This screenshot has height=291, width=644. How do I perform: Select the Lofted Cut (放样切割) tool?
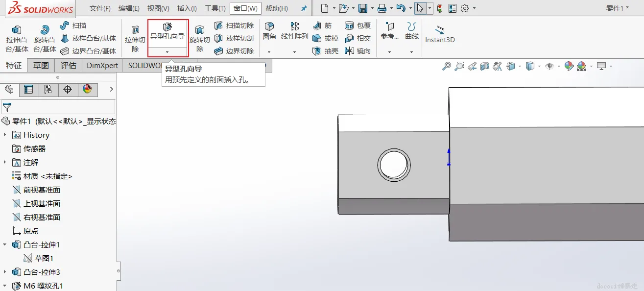click(x=234, y=38)
